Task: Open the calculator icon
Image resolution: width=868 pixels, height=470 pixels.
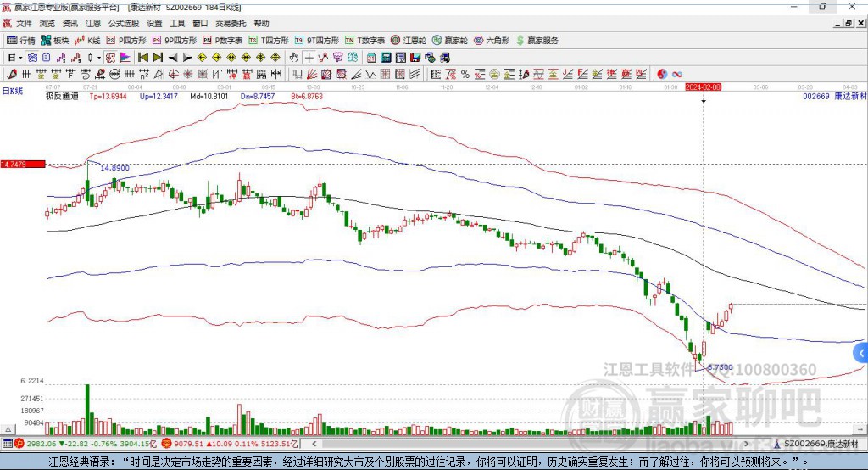Action: pos(387,58)
